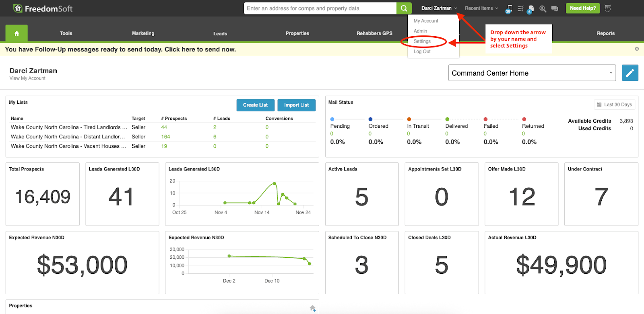Expand the Command Center Home dropdown
Screen dimensions: 644x314
pos(532,73)
